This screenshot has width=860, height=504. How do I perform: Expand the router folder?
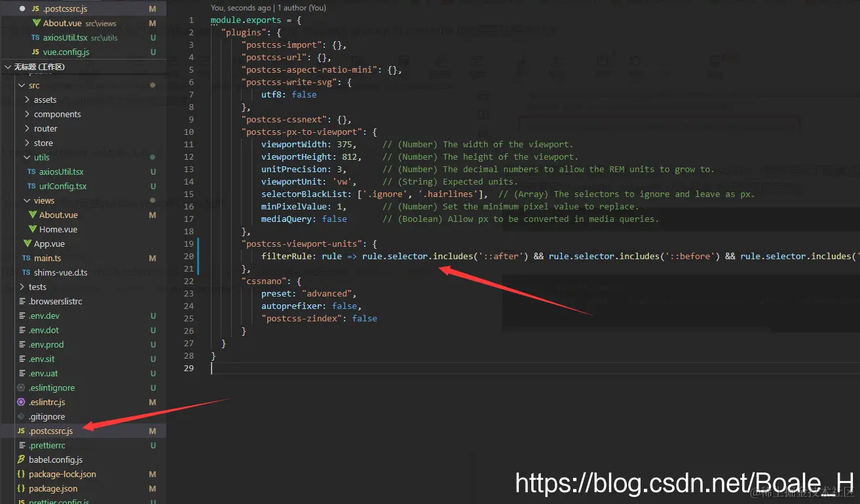27,128
